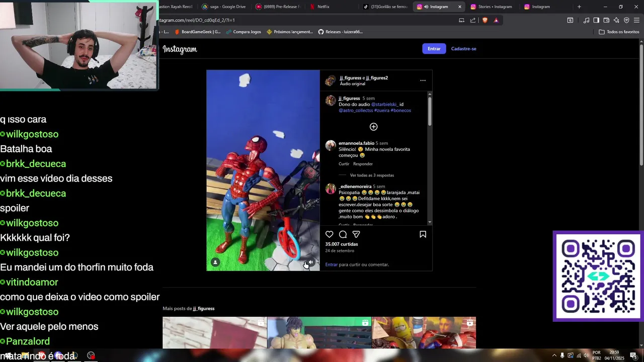Switch to the Xayah Reroll tab

[x=177, y=7]
